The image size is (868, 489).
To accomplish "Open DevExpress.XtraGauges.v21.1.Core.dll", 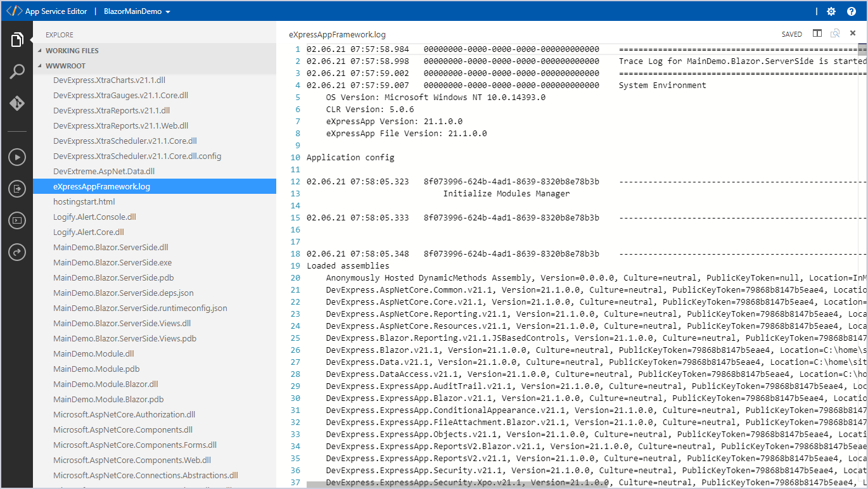I will click(120, 95).
